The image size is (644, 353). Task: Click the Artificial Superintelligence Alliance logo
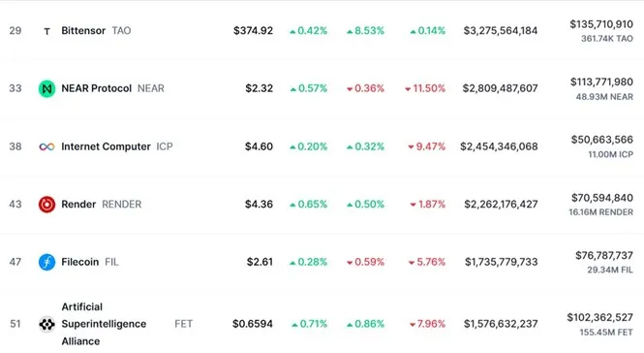coord(46,324)
